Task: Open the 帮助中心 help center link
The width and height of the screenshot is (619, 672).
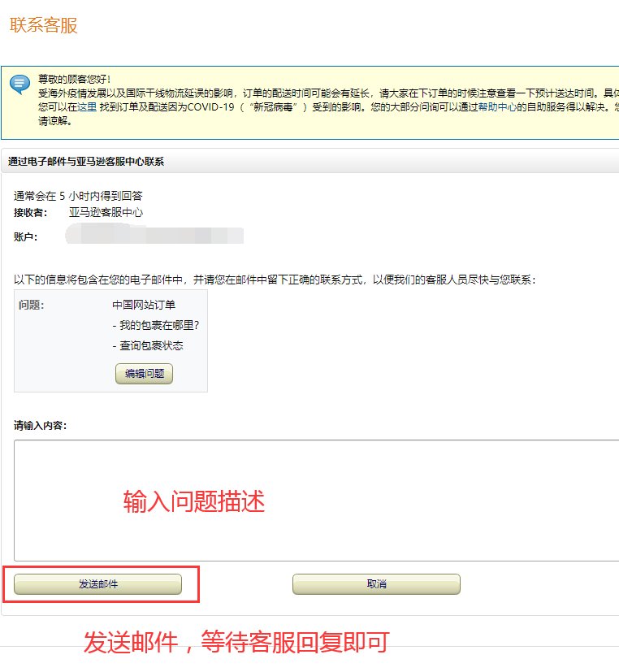Action: pos(497,107)
